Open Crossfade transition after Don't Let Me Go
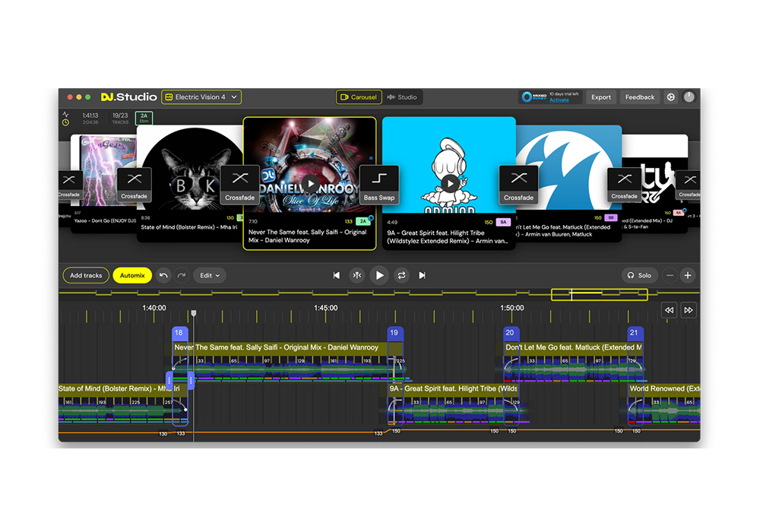 pos(624,185)
